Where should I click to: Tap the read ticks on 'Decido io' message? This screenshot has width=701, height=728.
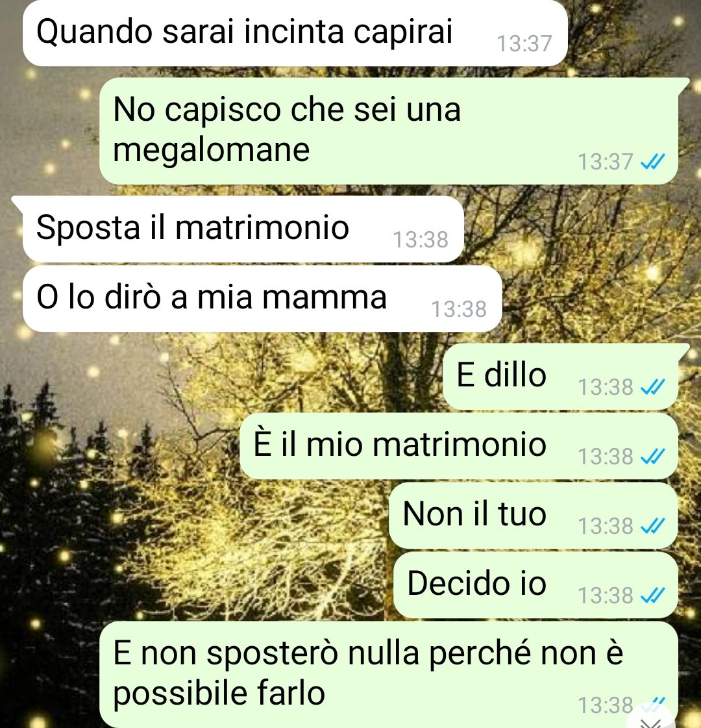[652, 595]
